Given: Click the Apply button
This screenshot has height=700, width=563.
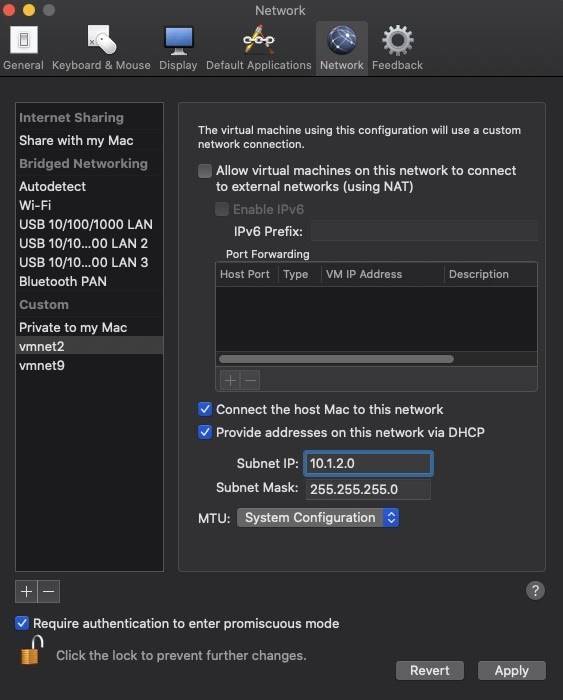Looking at the screenshot, I should tap(512, 671).
